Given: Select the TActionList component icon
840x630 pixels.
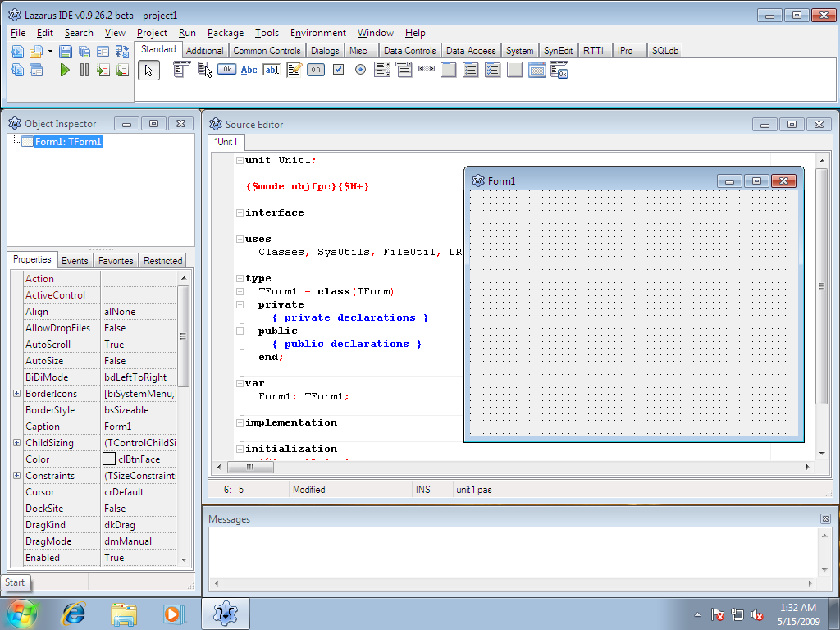Looking at the screenshot, I should click(559, 70).
